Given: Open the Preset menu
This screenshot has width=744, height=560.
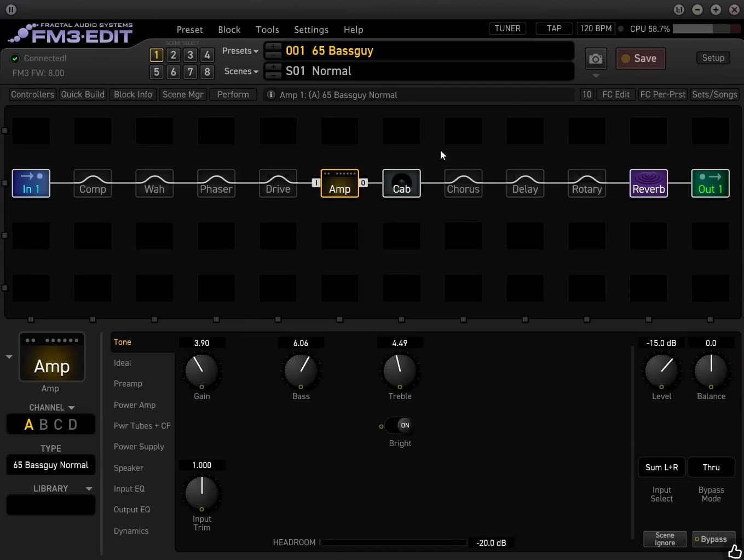Looking at the screenshot, I should [189, 30].
